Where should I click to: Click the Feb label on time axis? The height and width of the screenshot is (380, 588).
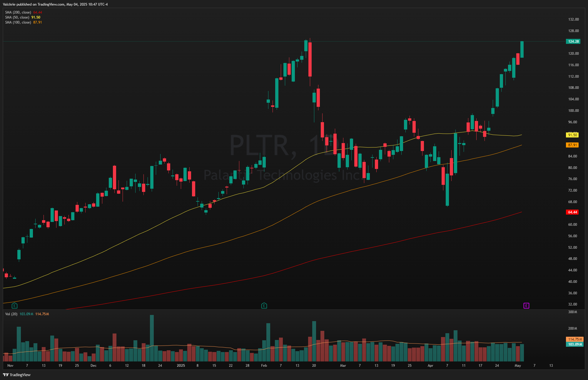click(264, 366)
